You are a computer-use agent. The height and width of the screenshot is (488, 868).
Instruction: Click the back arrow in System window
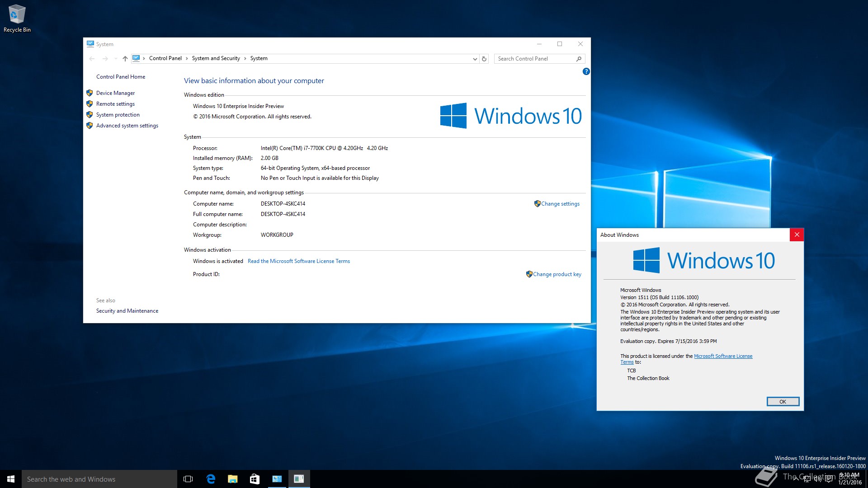(x=92, y=59)
